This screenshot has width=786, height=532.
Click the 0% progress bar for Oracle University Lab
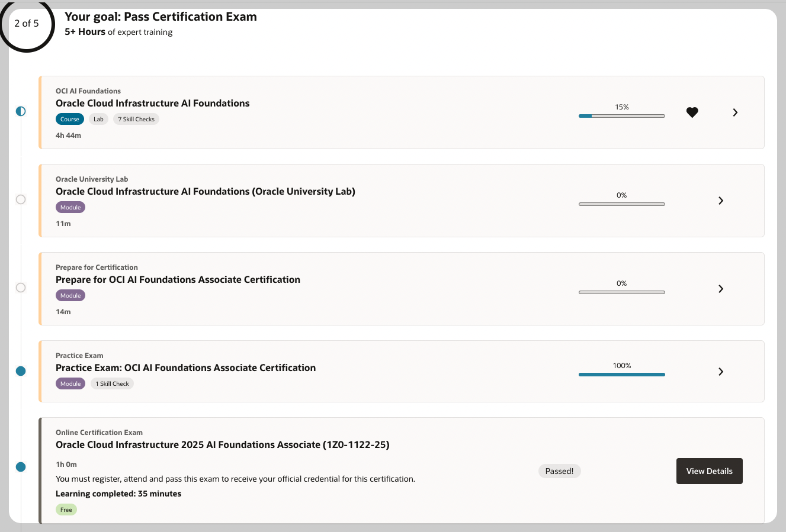(621, 204)
